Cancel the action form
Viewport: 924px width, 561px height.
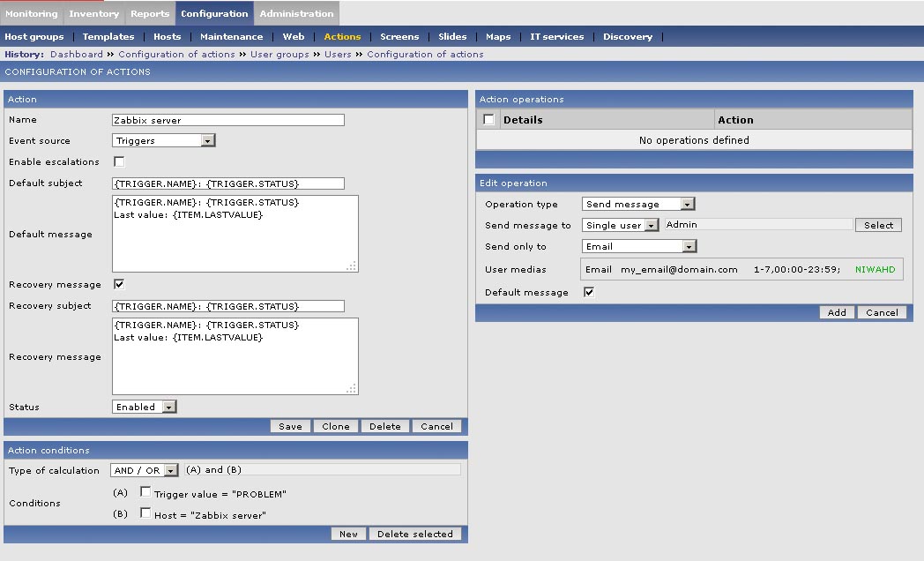click(436, 426)
